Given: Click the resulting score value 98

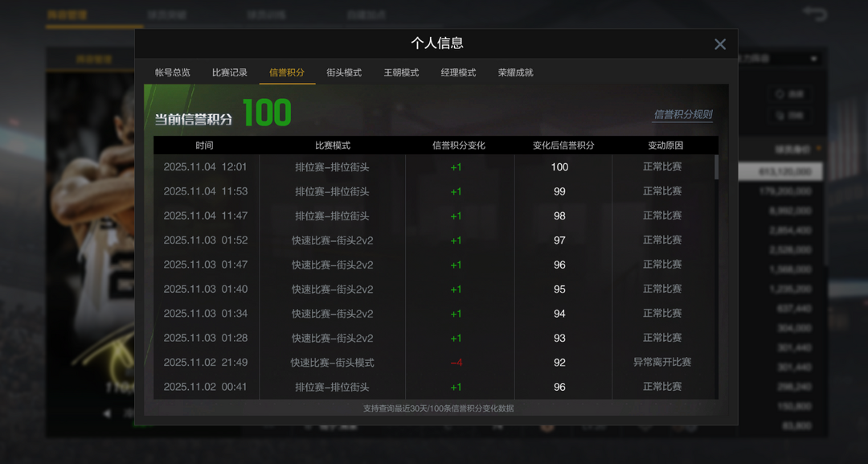Looking at the screenshot, I should (559, 216).
